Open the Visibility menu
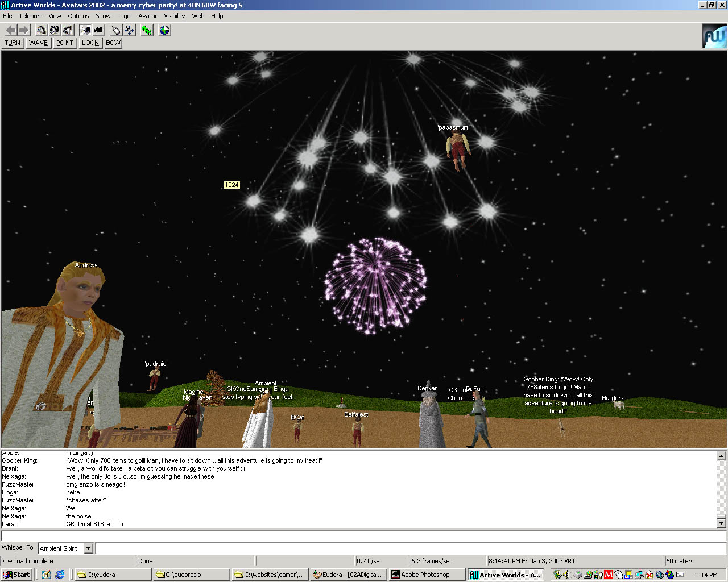 (174, 16)
